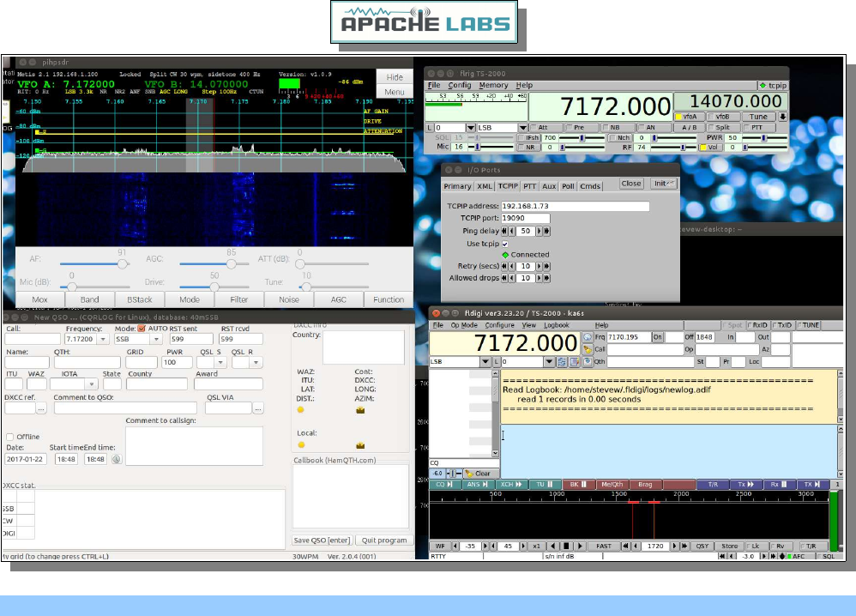Screen dimensions: 856x616
Task: Click the crown icon in the Local row
Action: (360, 445)
